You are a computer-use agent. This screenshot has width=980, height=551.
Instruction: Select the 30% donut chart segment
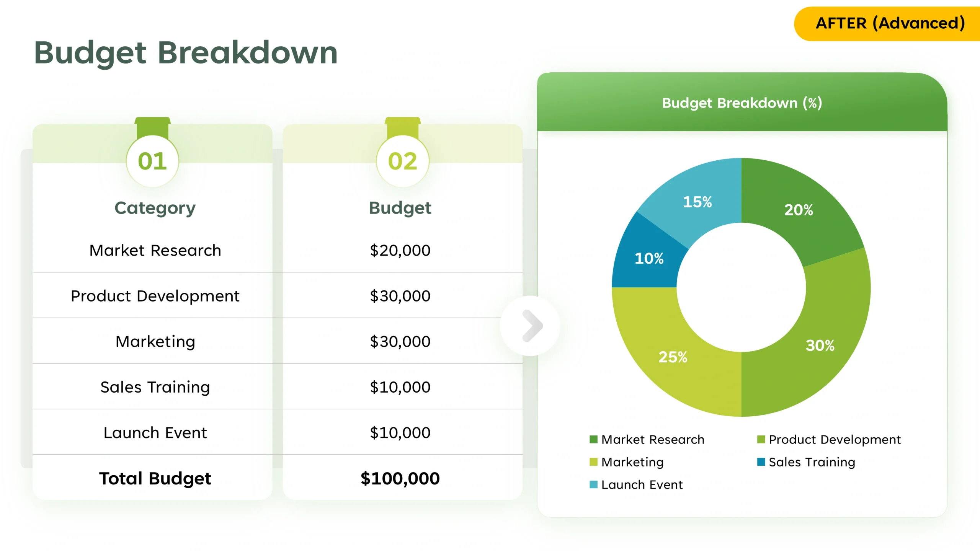(819, 345)
